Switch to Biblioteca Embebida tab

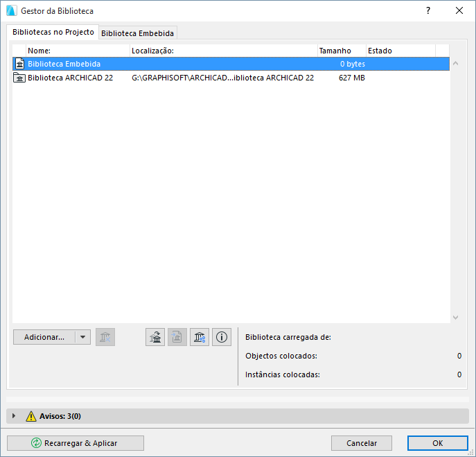(137, 33)
